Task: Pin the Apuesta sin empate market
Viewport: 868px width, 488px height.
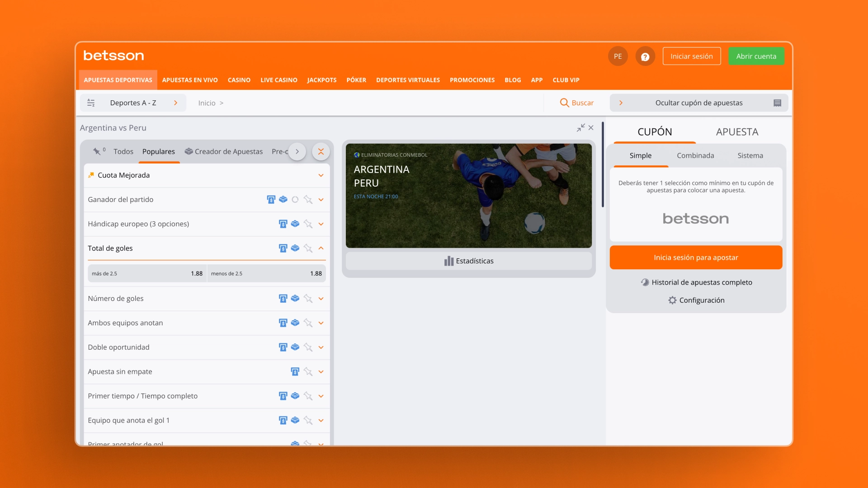Action: pos(308,371)
